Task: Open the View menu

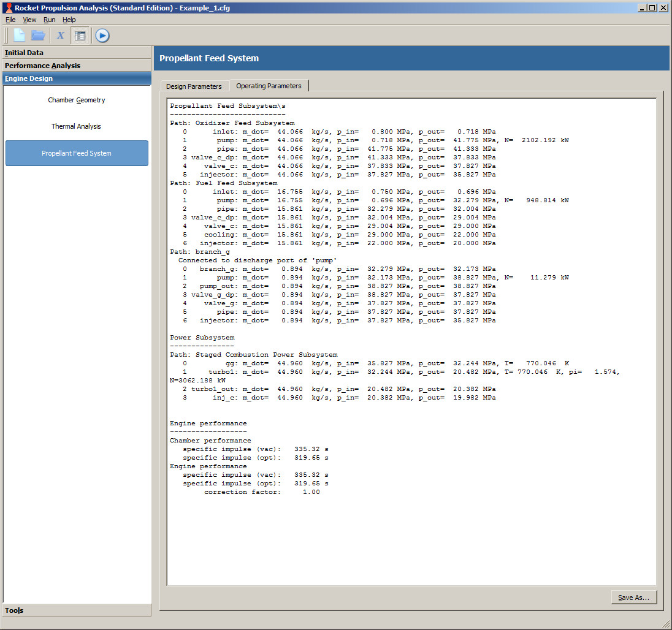Action: click(29, 20)
